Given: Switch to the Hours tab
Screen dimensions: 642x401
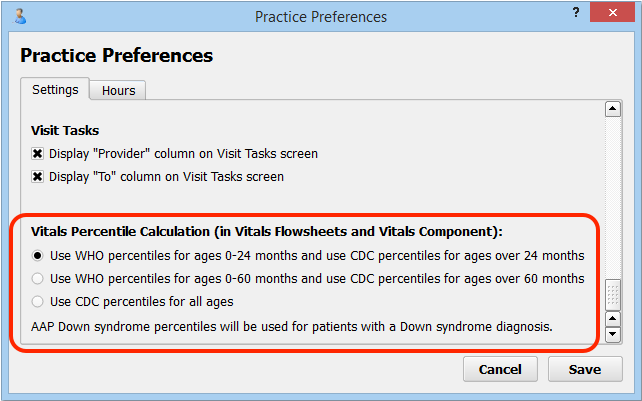Looking at the screenshot, I should (x=118, y=90).
